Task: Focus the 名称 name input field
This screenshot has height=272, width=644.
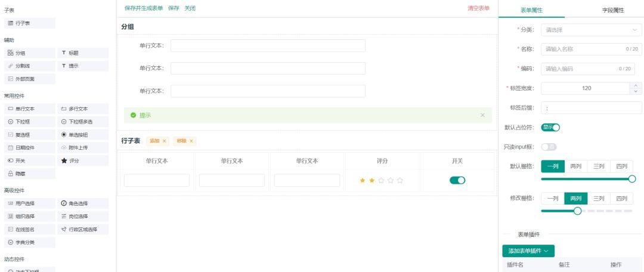Action: (x=591, y=49)
